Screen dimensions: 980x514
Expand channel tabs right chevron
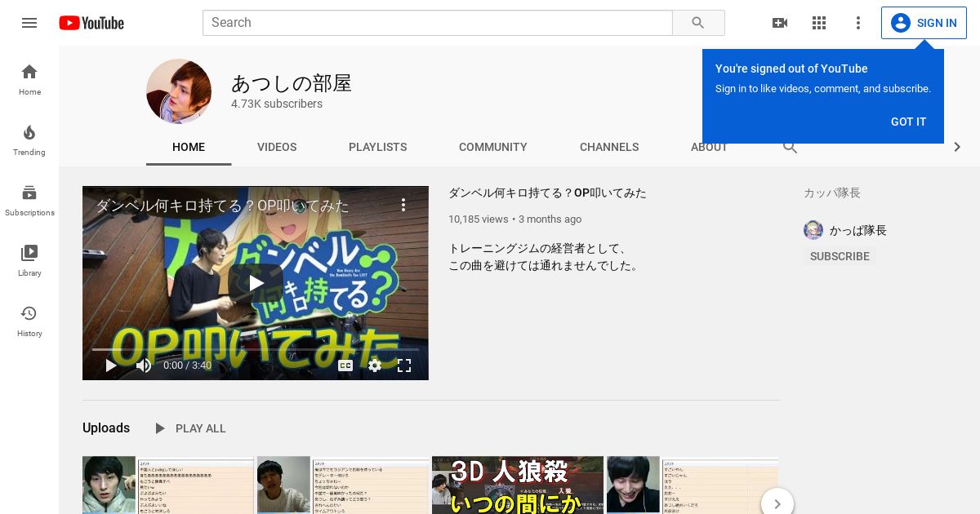(x=957, y=147)
